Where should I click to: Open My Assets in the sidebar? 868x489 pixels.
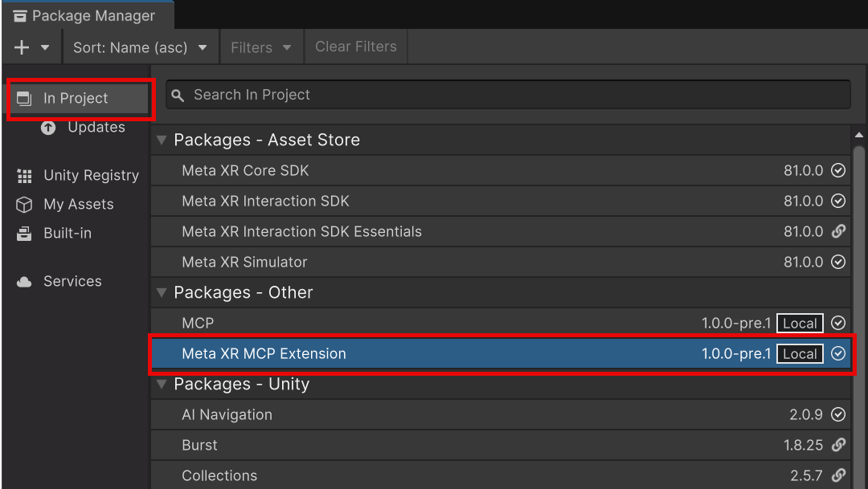pos(65,204)
